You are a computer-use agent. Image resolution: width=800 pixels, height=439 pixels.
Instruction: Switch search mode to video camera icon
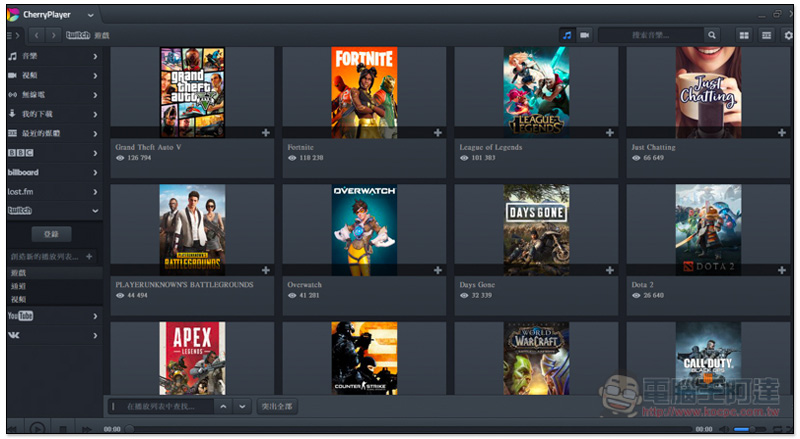[585, 35]
